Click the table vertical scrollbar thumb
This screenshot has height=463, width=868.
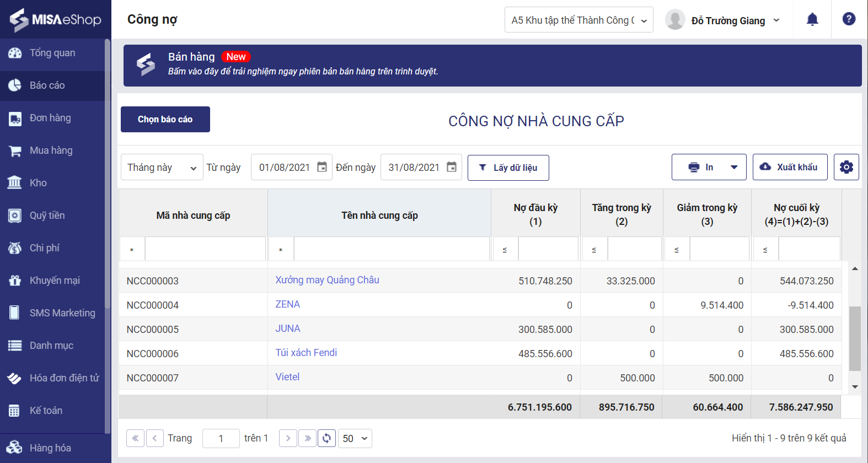coord(855,338)
